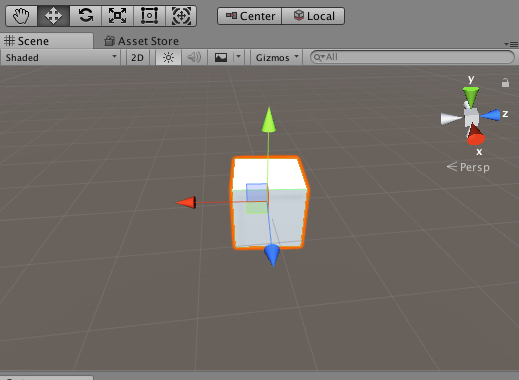Click the blue Z move handle arrow
Image resolution: width=519 pixels, height=380 pixels.
[272, 255]
